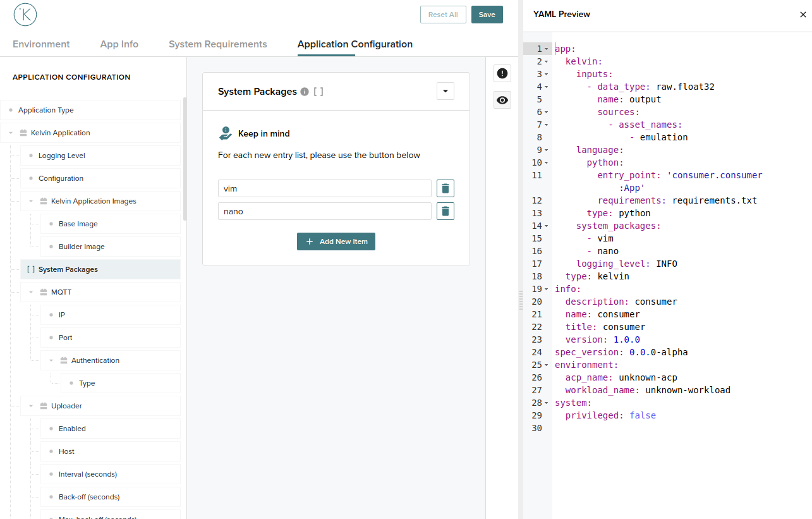Click the Reset All button
Screen dimensions: 812x519
coord(443,15)
